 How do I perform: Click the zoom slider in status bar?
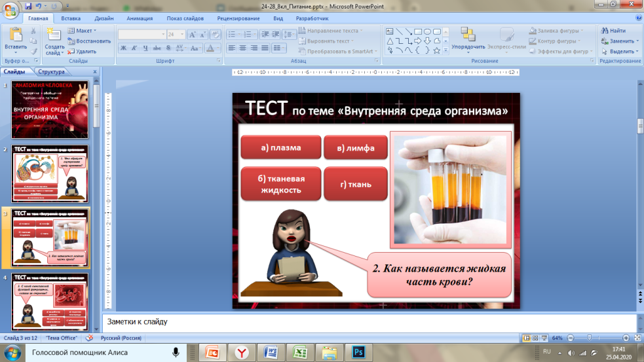tap(590, 338)
